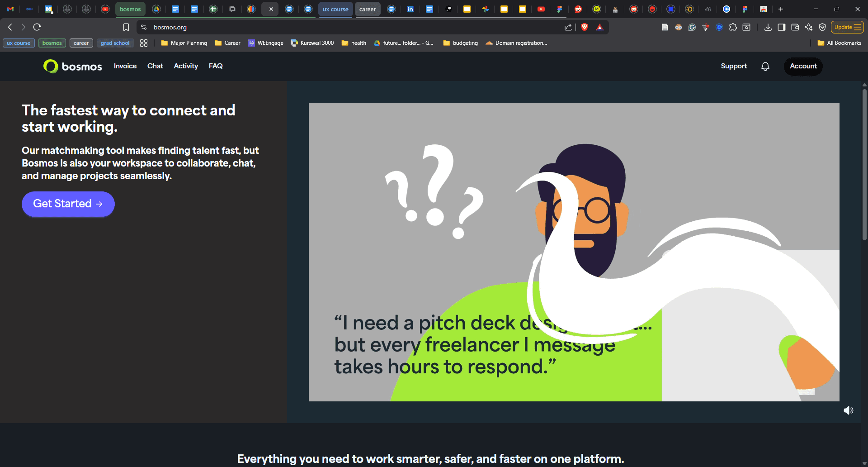Screen dimensions: 868x467
Task: Open the Brave Wallet icon
Action: tap(795, 27)
